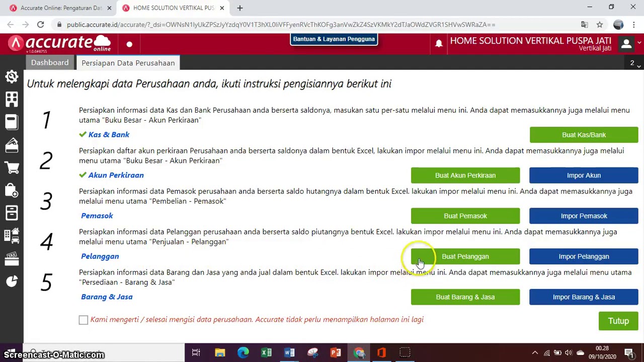Image resolution: width=644 pixels, height=362 pixels.
Task: Open Excel from the taskbar
Action: (266, 352)
